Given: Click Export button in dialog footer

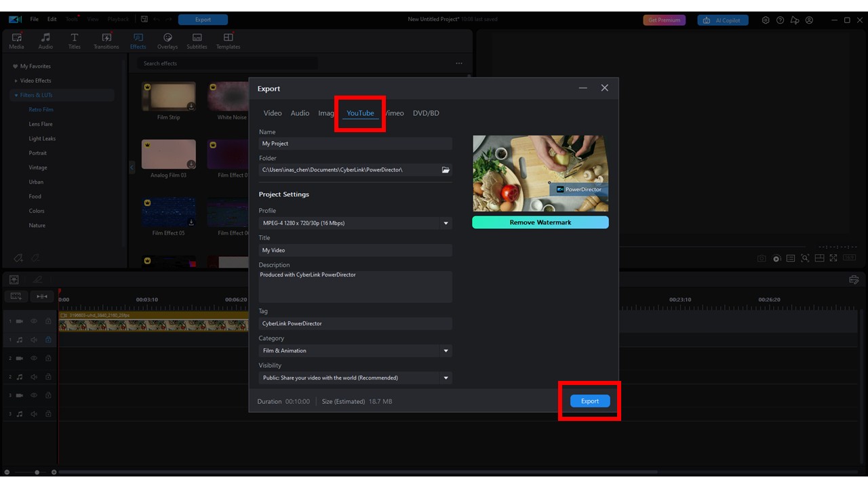Looking at the screenshot, I should click(590, 401).
